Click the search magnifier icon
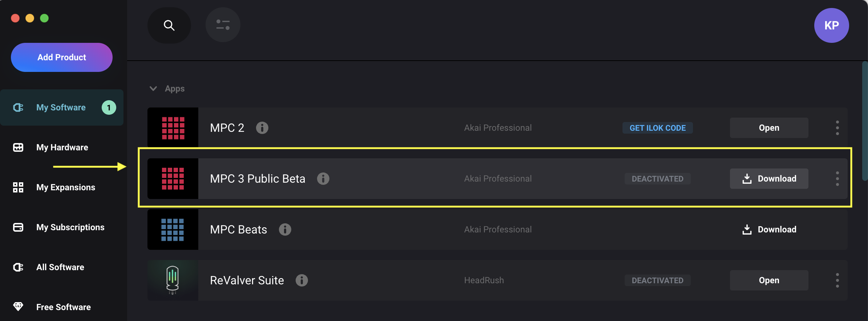868x321 pixels. (169, 25)
